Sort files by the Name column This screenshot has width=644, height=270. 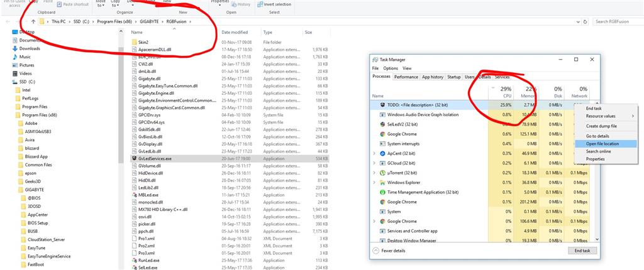click(137, 32)
